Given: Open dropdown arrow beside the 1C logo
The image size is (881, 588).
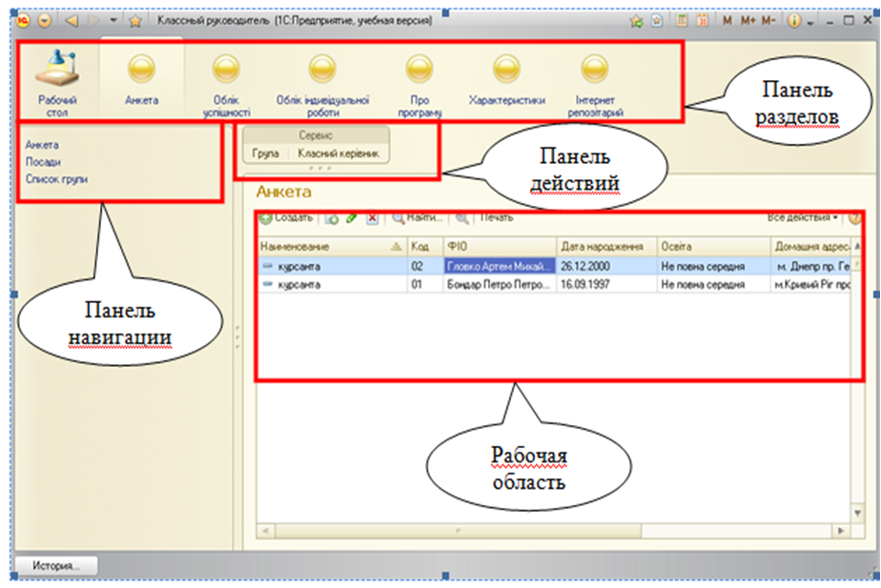Looking at the screenshot, I should pos(45,21).
